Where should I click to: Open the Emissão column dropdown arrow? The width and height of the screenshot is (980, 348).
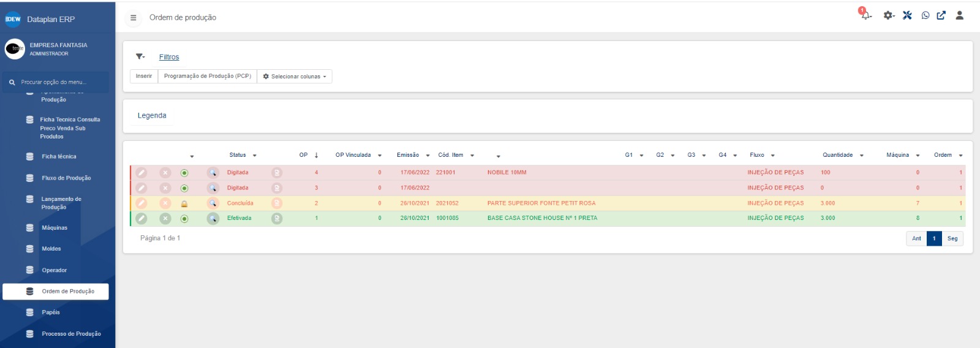click(x=428, y=156)
